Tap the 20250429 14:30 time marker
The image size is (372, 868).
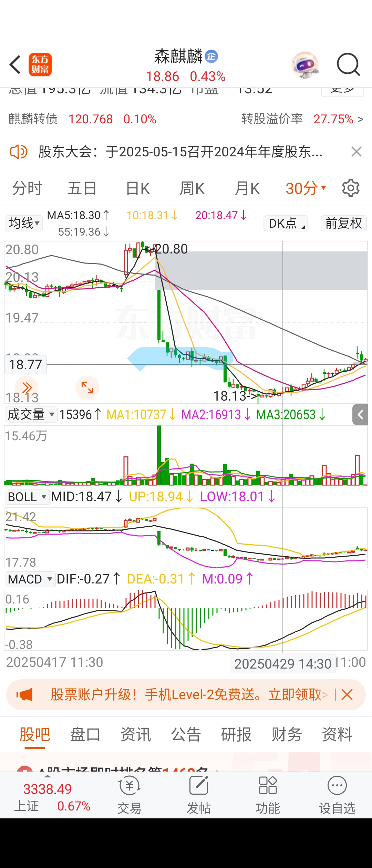click(x=283, y=664)
